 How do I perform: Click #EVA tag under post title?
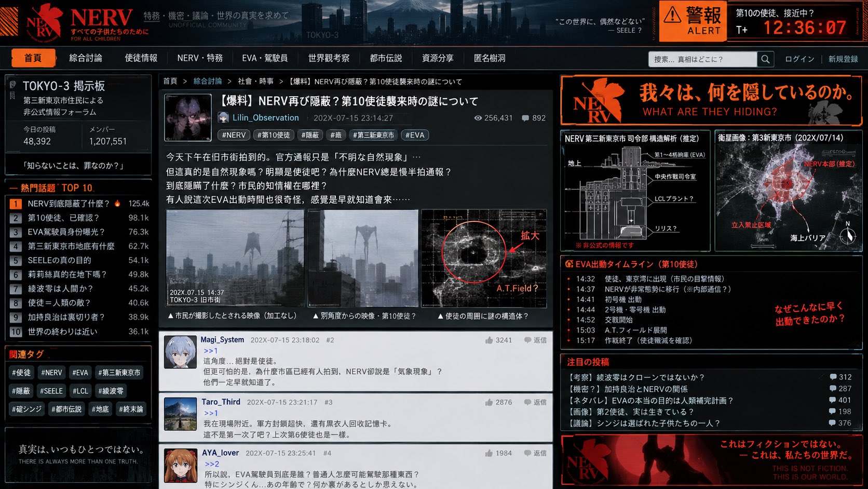[x=415, y=135]
